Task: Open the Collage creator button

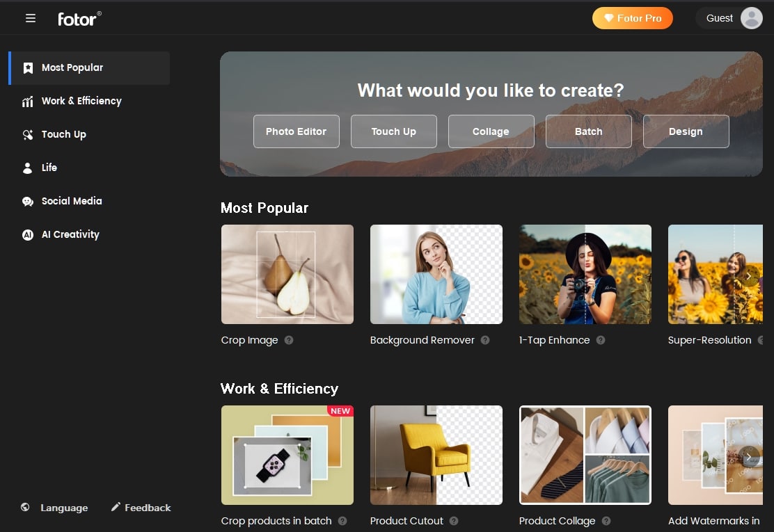Action: click(x=491, y=131)
